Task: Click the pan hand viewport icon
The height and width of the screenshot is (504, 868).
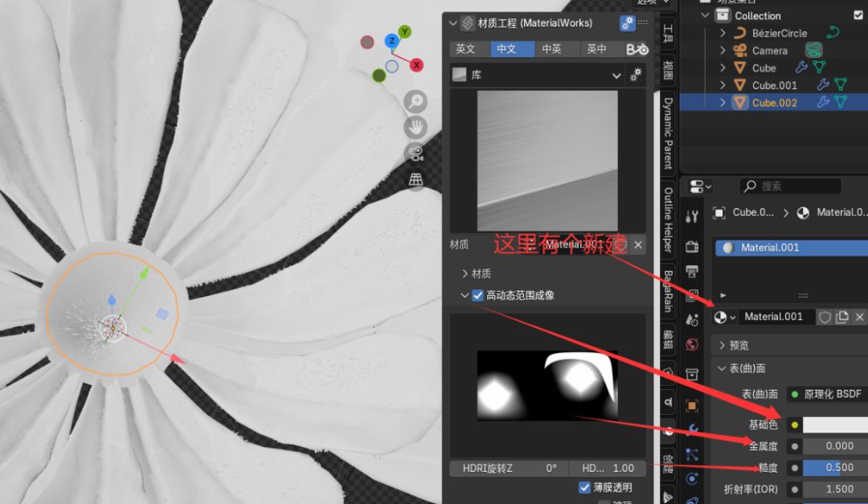Action: point(416,127)
